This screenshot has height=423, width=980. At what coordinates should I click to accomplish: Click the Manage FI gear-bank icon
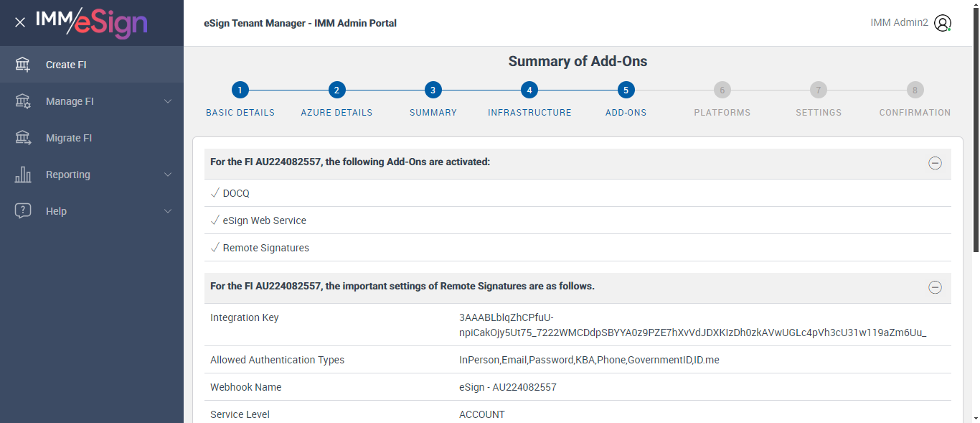23,101
